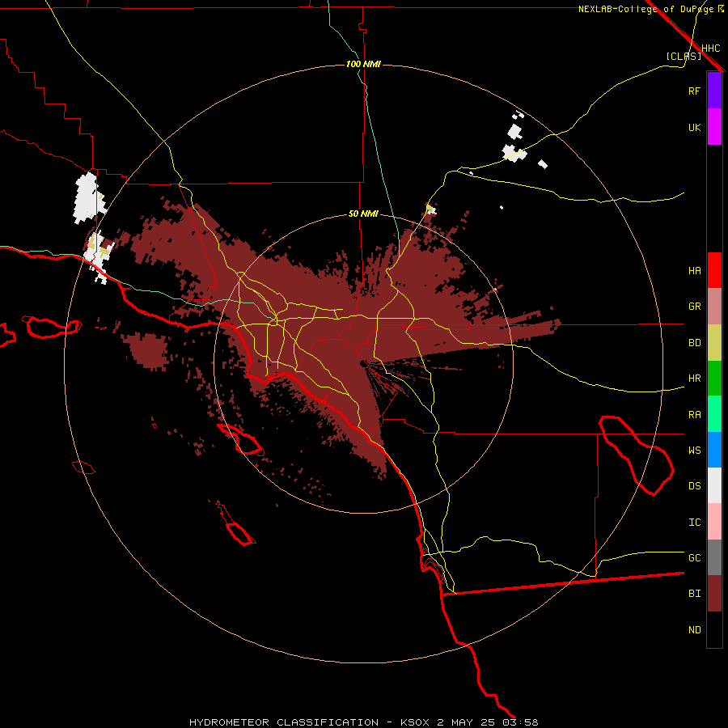Click the BI legend label
This screenshot has width=728, height=728.
pos(694,594)
